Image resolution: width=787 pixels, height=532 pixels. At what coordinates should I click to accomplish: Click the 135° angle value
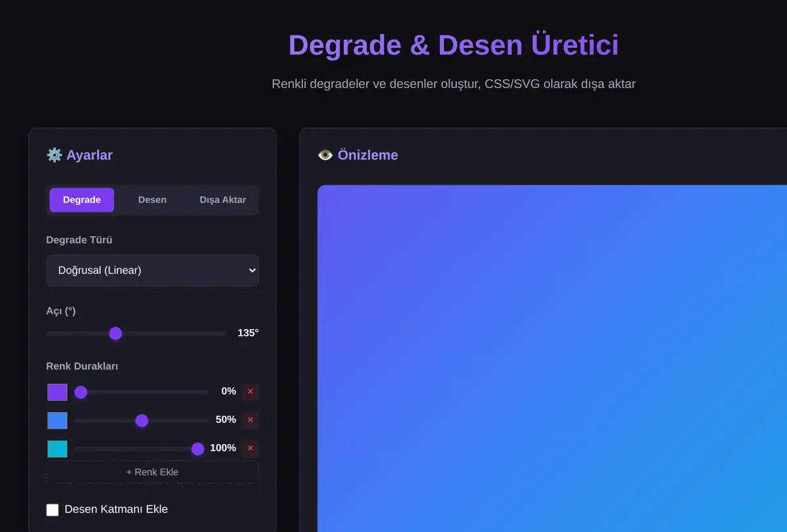248,333
